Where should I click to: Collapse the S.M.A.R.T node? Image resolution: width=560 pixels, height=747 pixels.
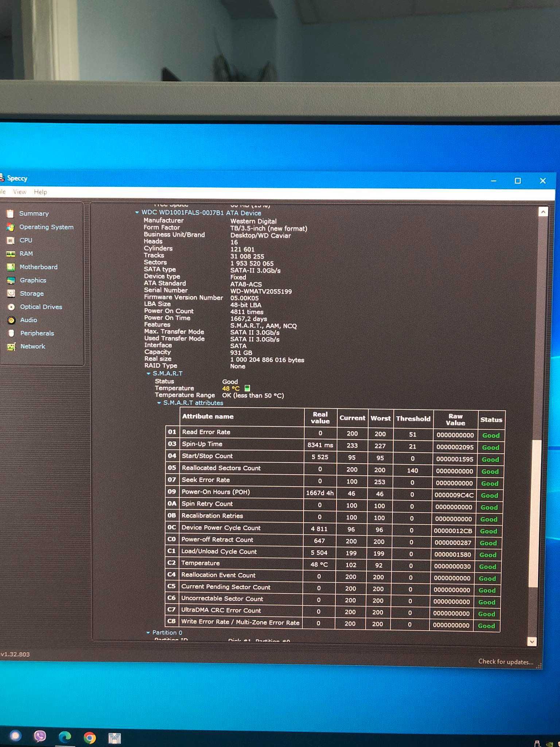148,373
